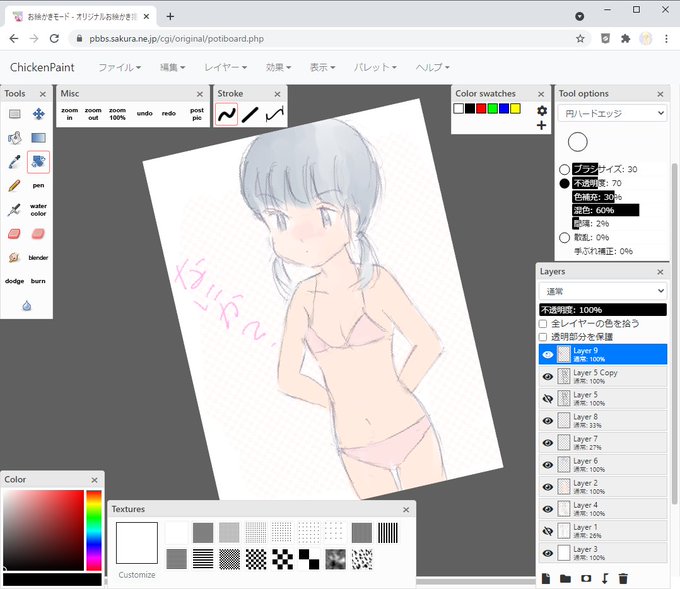Viewport: 680px width, 589px height.
Task: Select the rectangle marquee selection tool
Action: [x=15, y=114]
